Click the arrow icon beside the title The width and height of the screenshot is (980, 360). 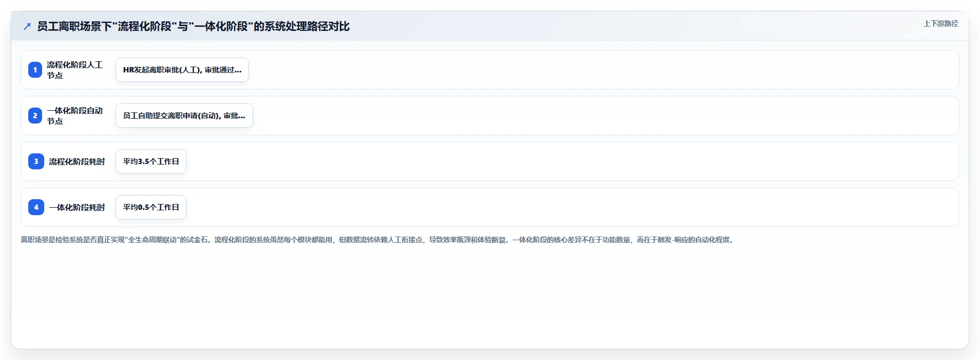point(27,26)
